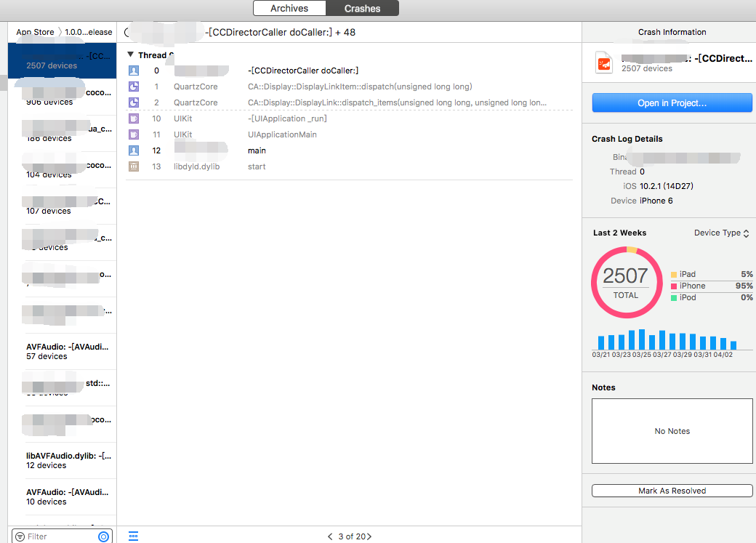Select the Crashes tab
The image size is (756, 543).
click(x=362, y=8)
